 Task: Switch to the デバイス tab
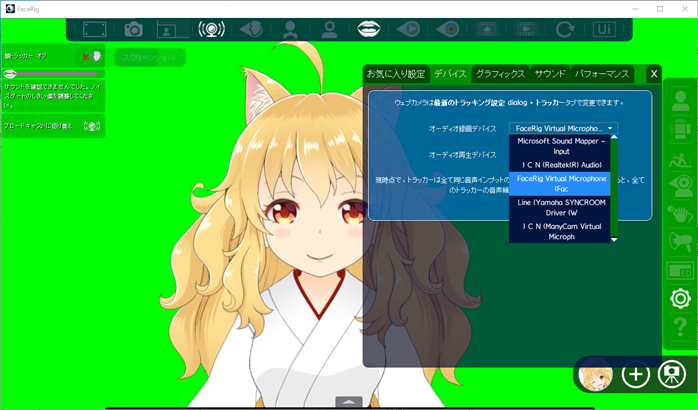[450, 74]
